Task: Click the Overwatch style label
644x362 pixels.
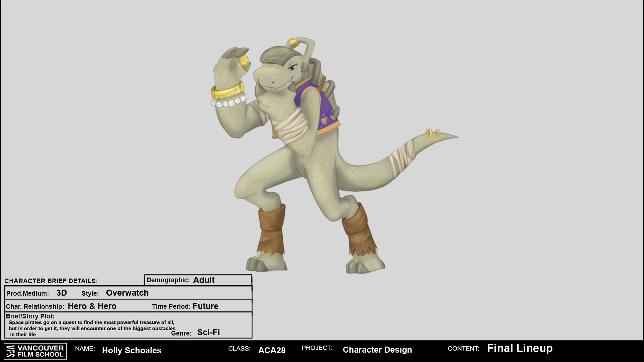Action: [127, 293]
